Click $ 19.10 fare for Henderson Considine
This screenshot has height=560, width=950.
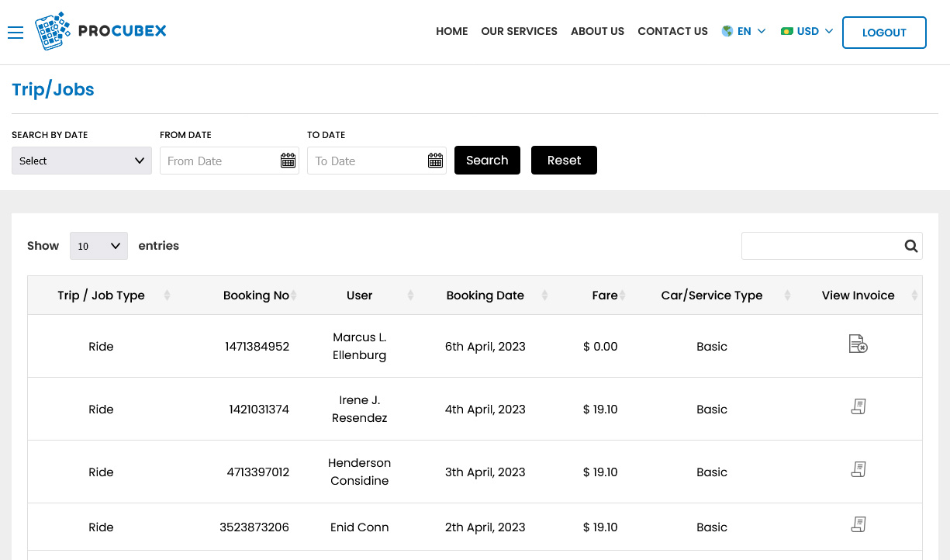pos(600,472)
